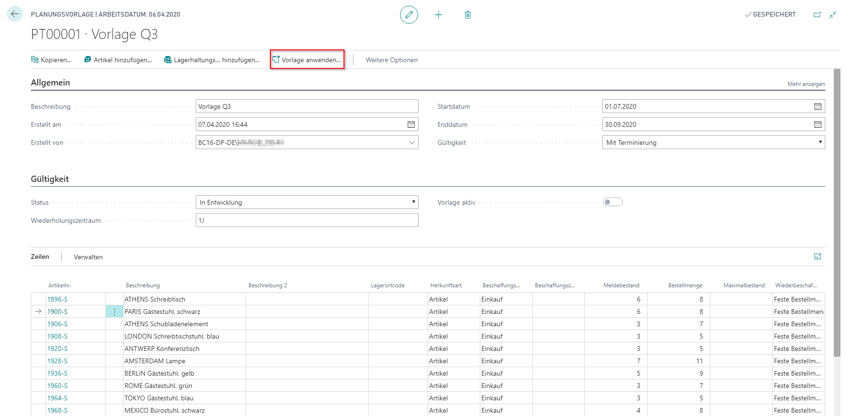Screen dimensions: 868x416
Task: Click Vorlage anwenden... action
Action: [307, 60]
